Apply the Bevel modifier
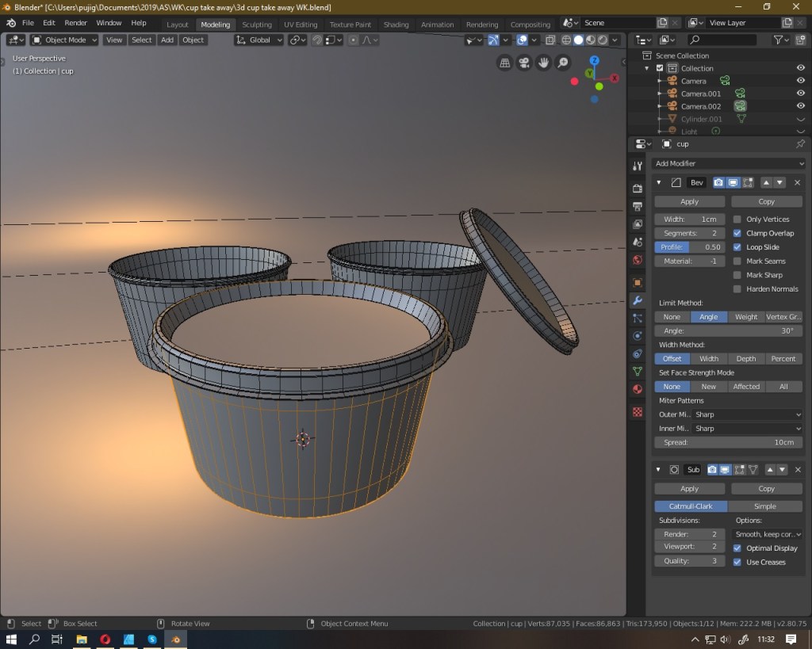This screenshot has height=649, width=812. click(x=689, y=201)
